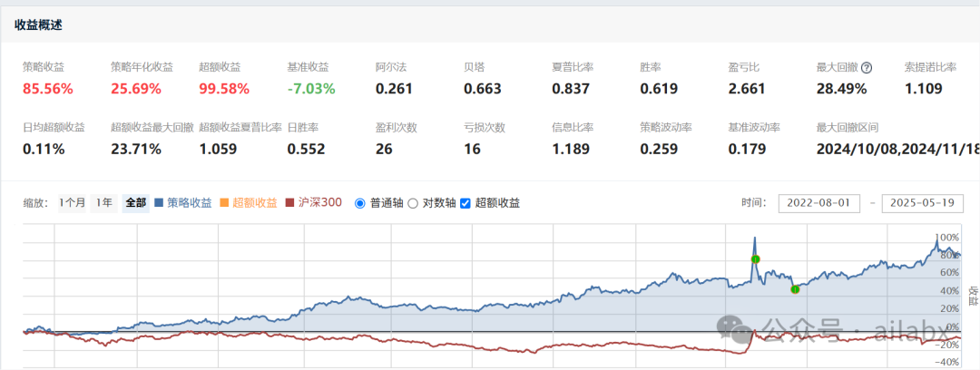
Task: Click the upper green drawdown marker on chart
Action: tap(755, 258)
